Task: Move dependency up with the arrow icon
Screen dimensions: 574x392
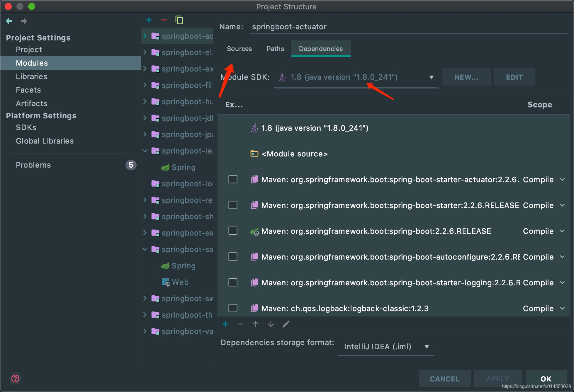Action: tap(256, 324)
